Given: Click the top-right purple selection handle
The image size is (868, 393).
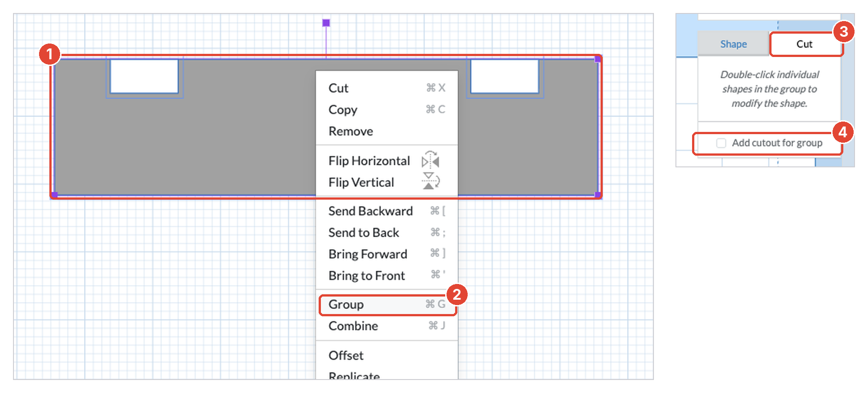Looking at the screenshot, I should point(598,59).
